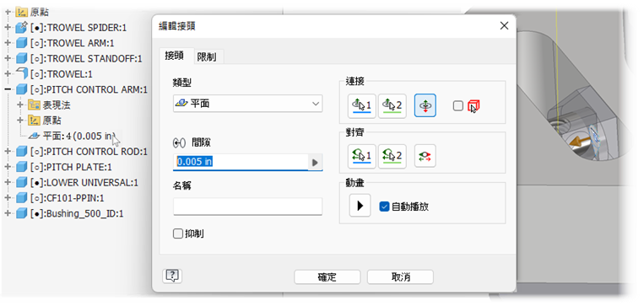Image resolution: width=644 pixels, height=306 pixels.
Task: Expand the TROWEL ARM:1 node
Action: 8,43
